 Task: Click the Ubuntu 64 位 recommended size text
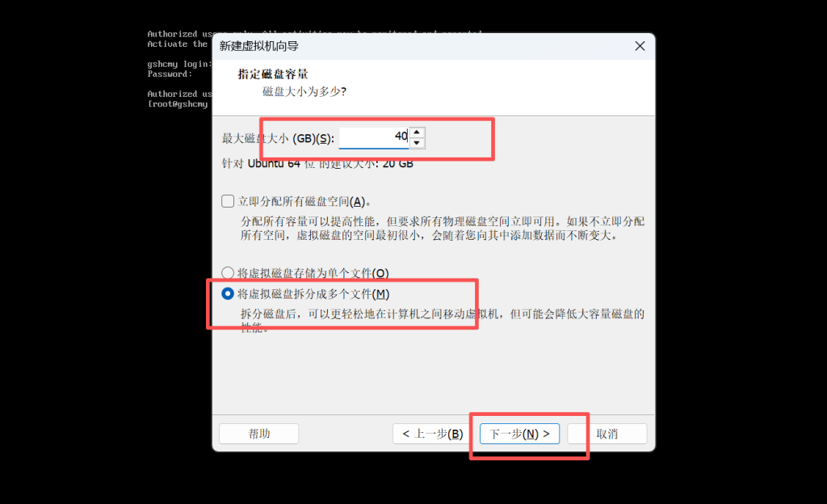(317, 163)
